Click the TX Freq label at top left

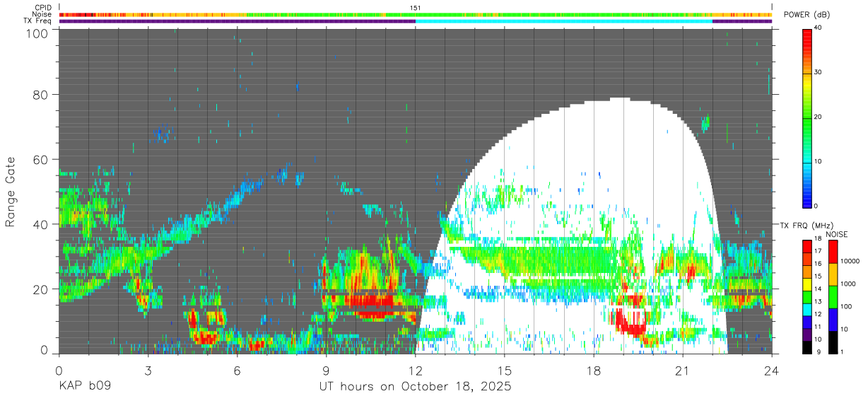tap(38, 21)
